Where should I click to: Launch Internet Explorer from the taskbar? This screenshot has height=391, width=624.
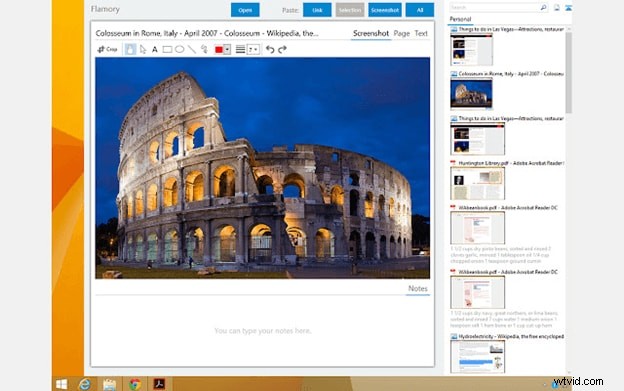coord(84,384)
